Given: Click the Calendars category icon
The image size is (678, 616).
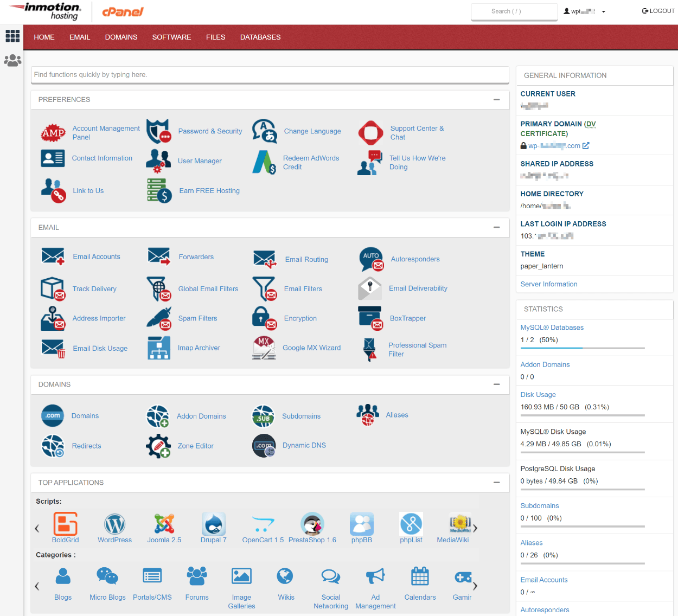Looking at the screenshot, I should pyautogui.click(x=420, y=576).
